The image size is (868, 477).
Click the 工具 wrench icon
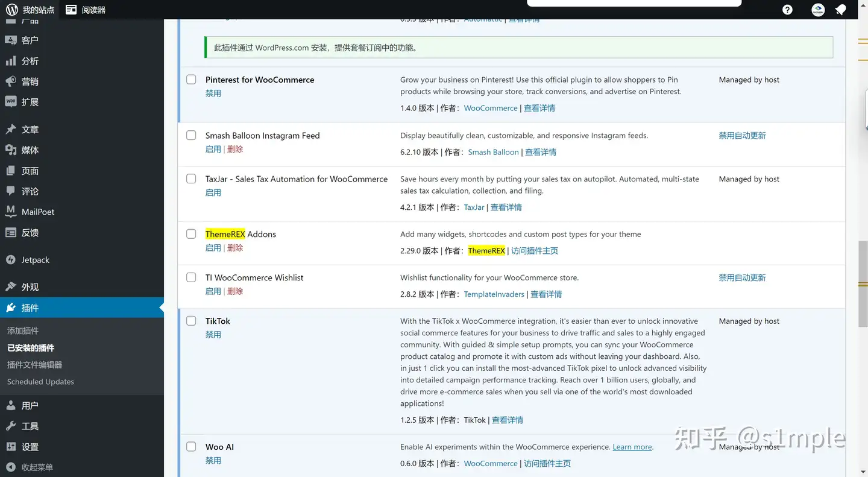pyautogui.click(x=11, y=426)
